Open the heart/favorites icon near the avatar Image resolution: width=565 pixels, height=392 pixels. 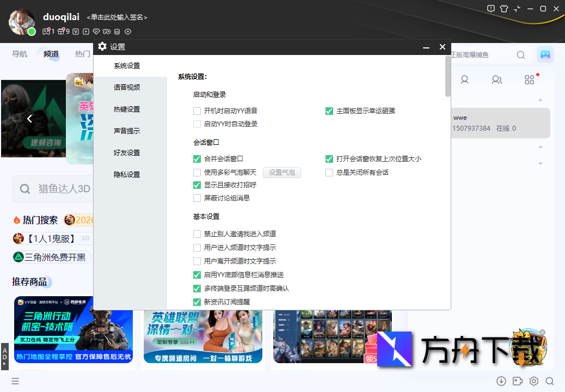pyautogui.click(x=96, y=32)
